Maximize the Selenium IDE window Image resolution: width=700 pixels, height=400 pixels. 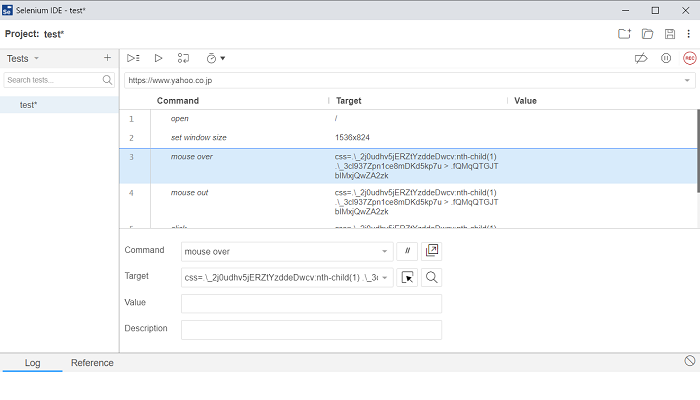655,10
